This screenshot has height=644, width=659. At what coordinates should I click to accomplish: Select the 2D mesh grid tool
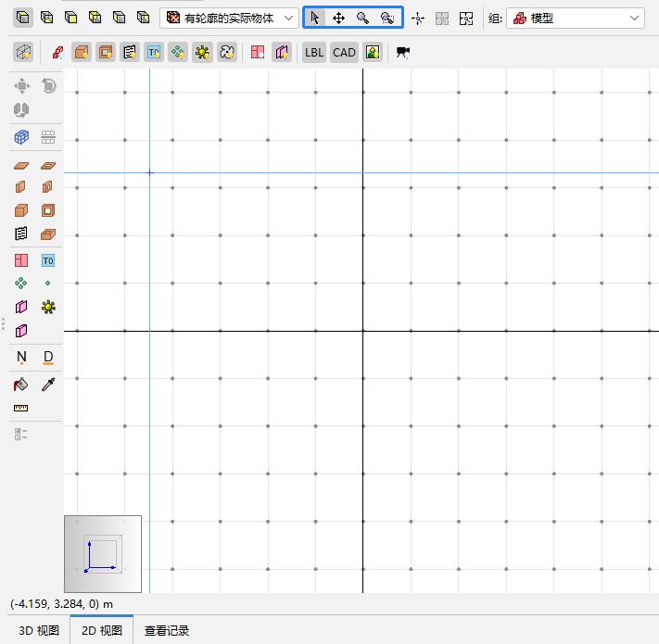pyautogui.click(x=22, y=137)
